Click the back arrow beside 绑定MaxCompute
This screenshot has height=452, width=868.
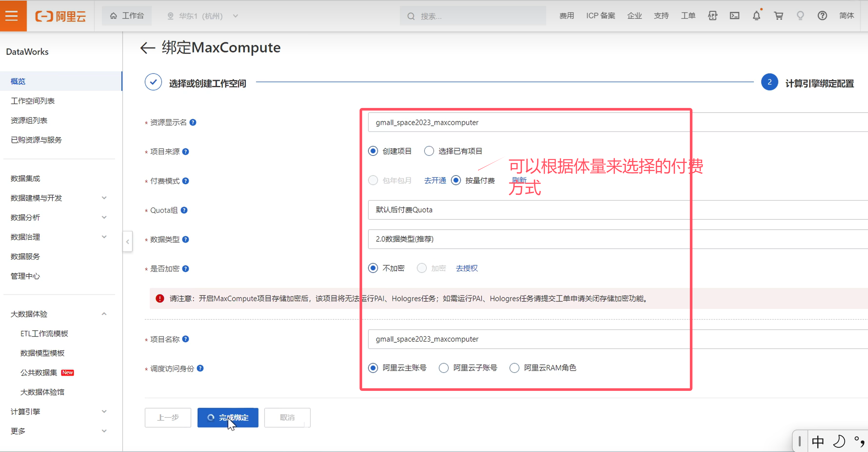coord(148,48)
